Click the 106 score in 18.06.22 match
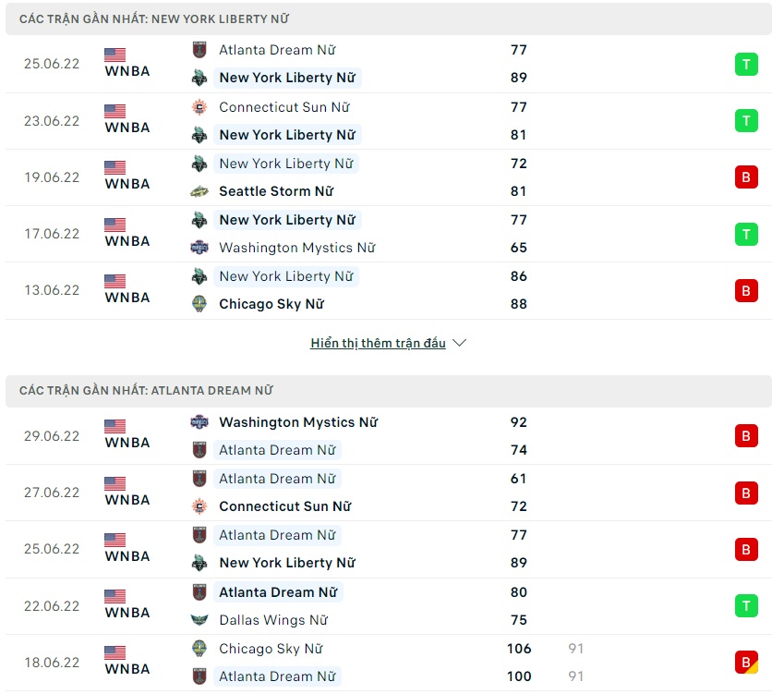This screenshot has width=784, height=694. (x=519, y=649)
